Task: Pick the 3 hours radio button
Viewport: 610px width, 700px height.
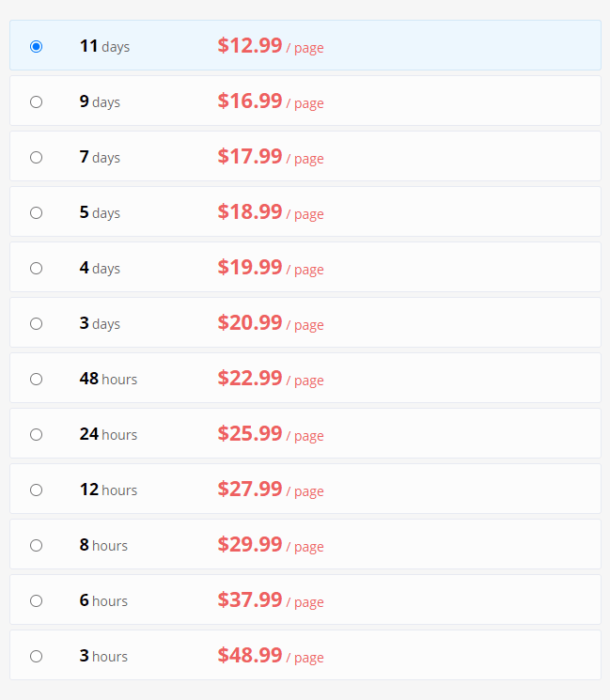Action: (x=36, y=656)
